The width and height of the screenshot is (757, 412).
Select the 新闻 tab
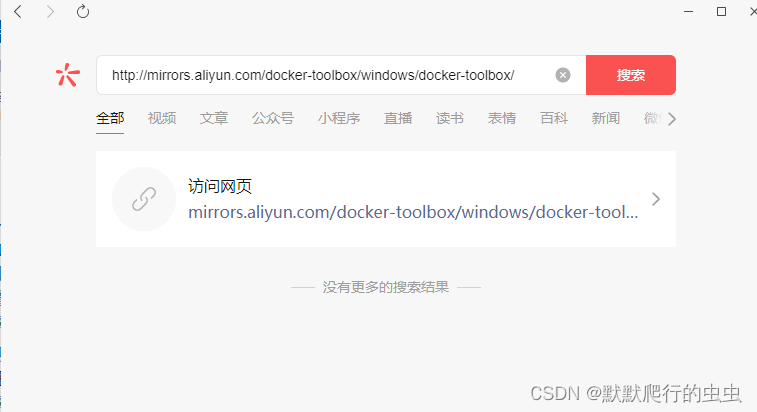(605, 118)
